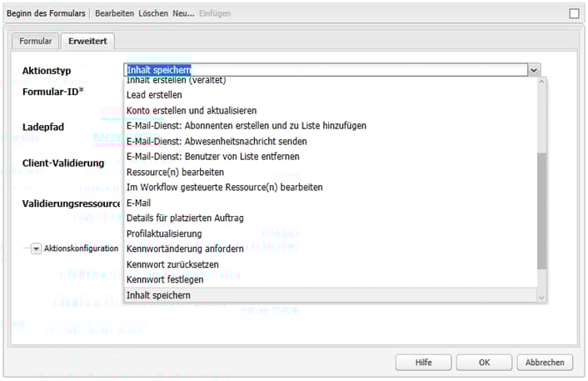Choose 'Details für platzierten Auftrag'
The width and height of the screenshot is (588, 381).
pos(331,218)
